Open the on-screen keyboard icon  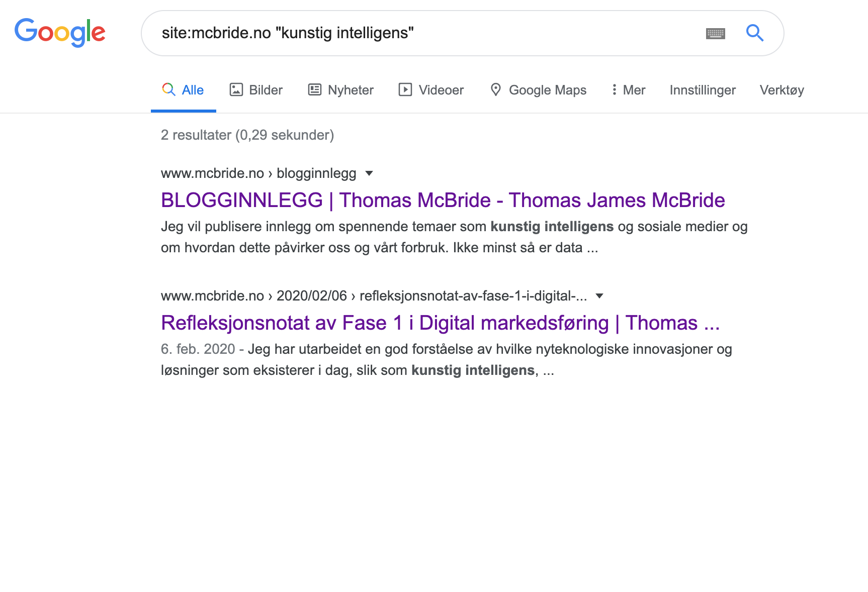[x=715, y=33]
